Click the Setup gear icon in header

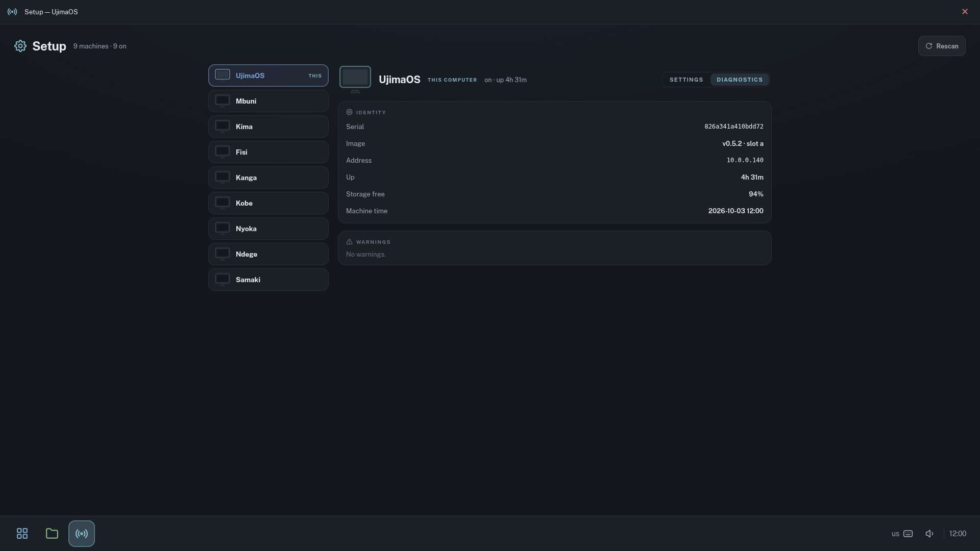pyautogui.click(x=20, y=46)
